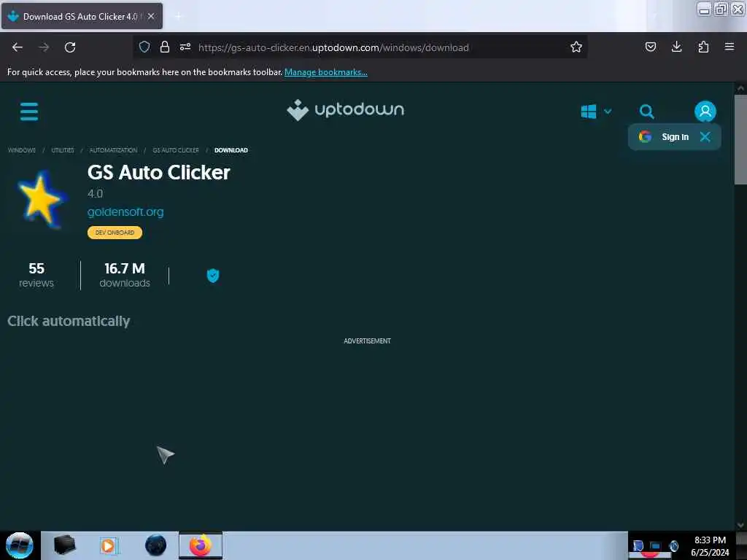The image size is (747, 560).
Task: Bookmark this page with the star
Action: click(x=576, y=47)
